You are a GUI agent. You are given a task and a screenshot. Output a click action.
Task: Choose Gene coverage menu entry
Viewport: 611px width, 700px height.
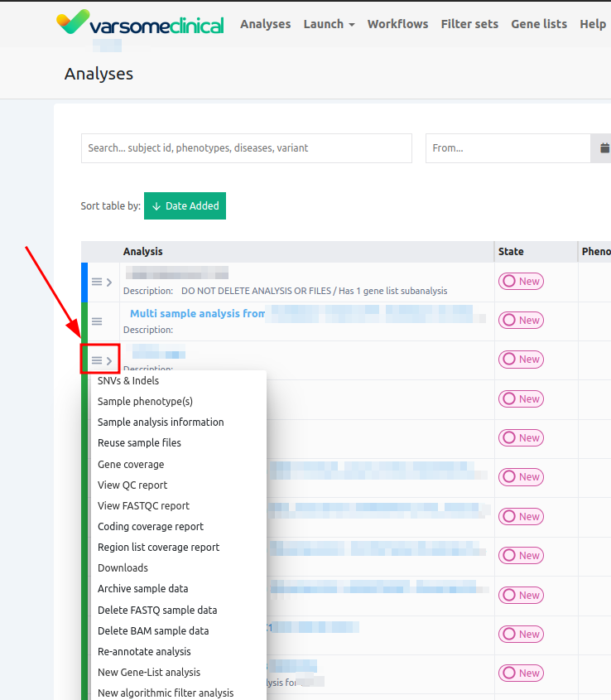[131, 465]
